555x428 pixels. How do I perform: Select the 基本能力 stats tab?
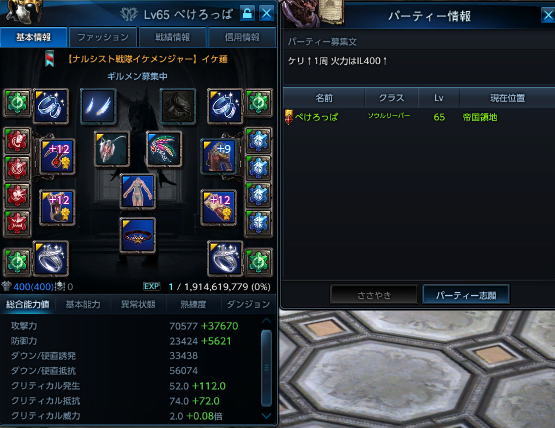click(83, 304)
